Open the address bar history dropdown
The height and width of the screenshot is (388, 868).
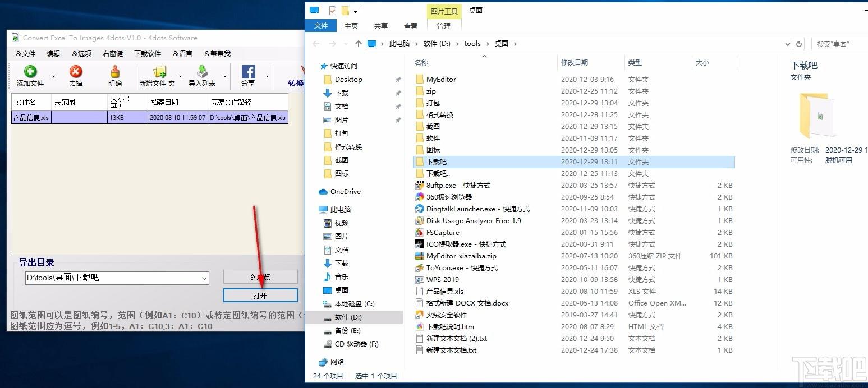[788, 44]
